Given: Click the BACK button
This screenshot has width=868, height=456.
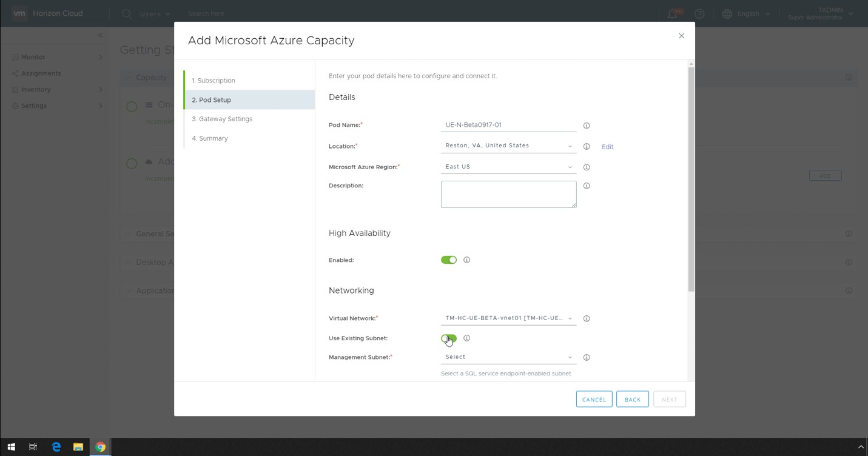Looking at the screenshot, I should click(x=633, y=399).
